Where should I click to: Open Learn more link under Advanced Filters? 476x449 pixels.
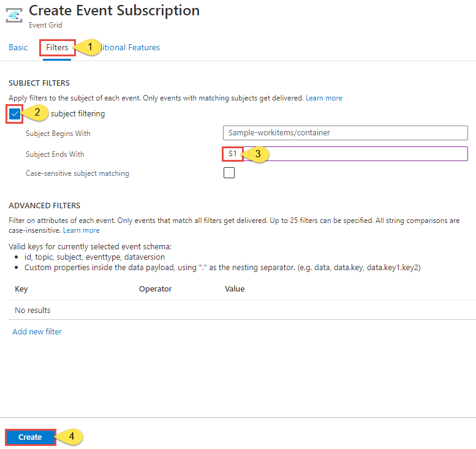81,230
